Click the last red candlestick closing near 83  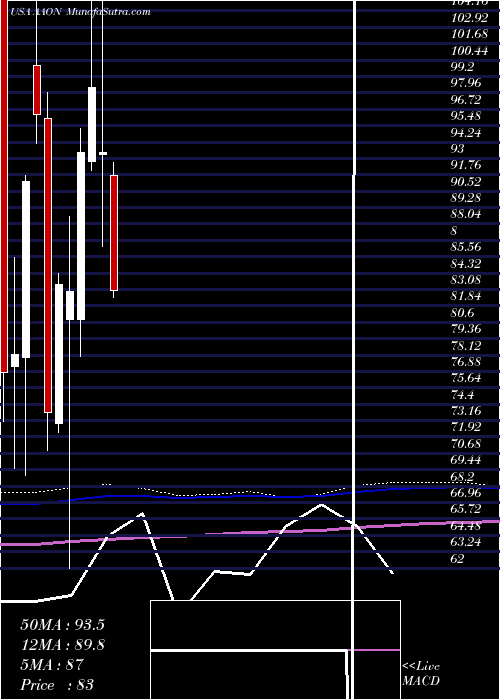click(x=114, y=233)
